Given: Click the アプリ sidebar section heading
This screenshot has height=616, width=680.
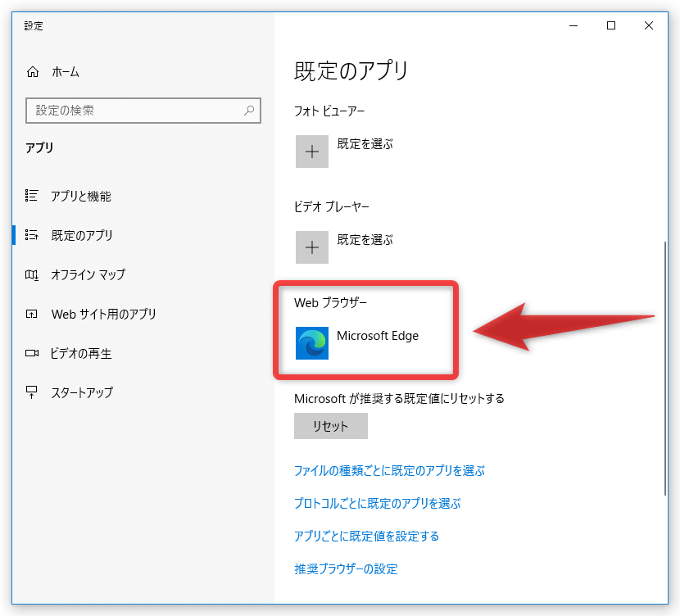Looking at the screenshot, I should pos(39,147).
